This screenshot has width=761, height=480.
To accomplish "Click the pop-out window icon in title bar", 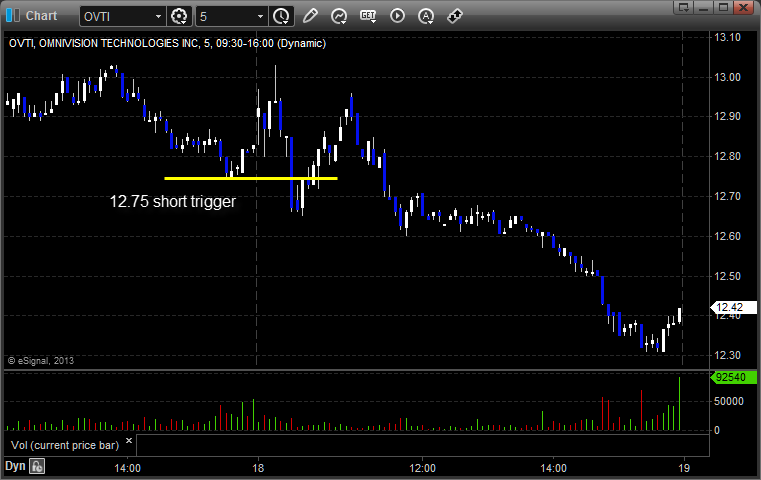I will (684, 7).
